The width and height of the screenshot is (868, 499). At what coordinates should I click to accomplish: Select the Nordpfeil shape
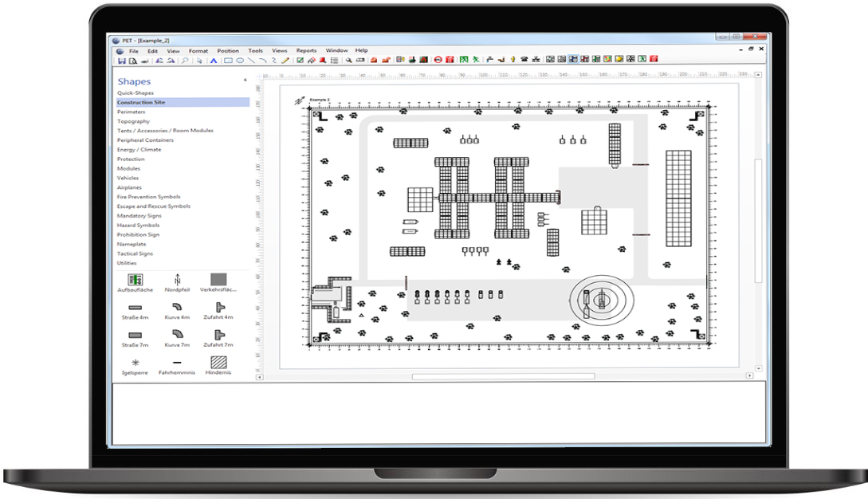click(178, 280)
